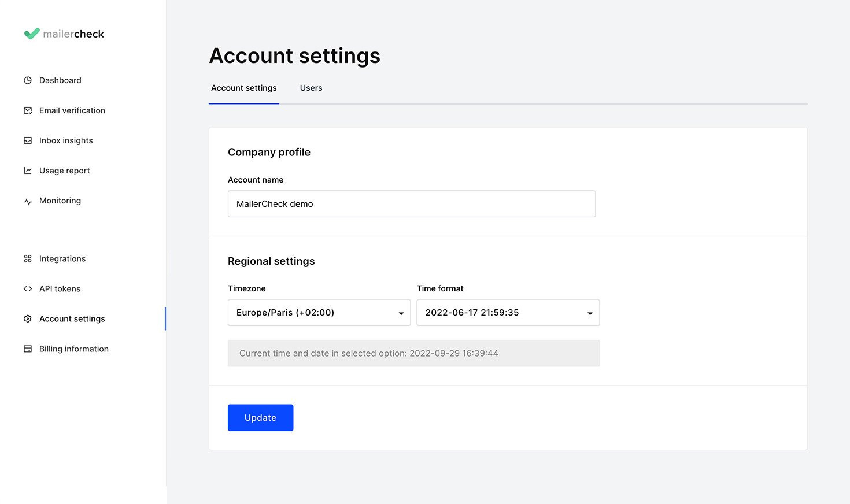Click the mailercheck checkmark logo

tap(32, 34)
